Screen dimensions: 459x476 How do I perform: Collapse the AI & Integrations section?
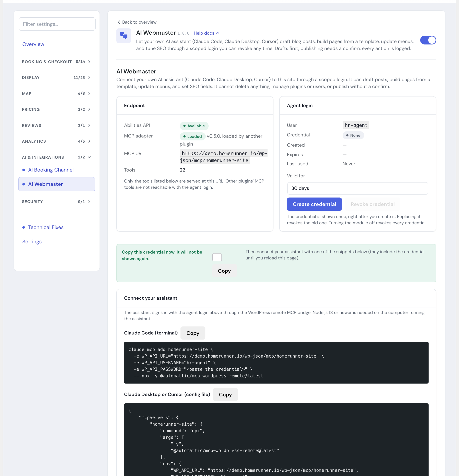pyautogui.click(x=57, y=157)
